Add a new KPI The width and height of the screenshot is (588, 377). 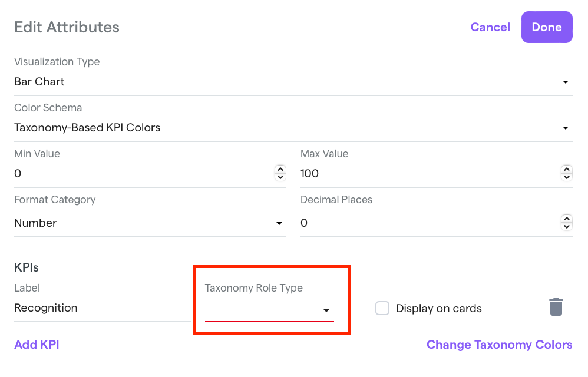point(37,345)
